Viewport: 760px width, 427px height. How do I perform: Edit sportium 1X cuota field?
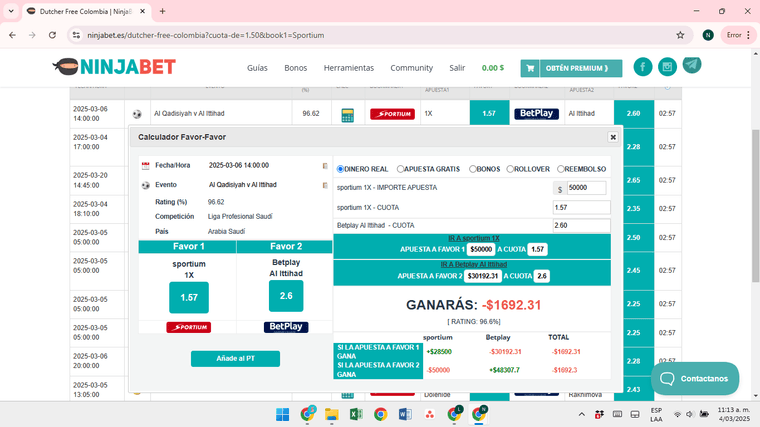581,207
